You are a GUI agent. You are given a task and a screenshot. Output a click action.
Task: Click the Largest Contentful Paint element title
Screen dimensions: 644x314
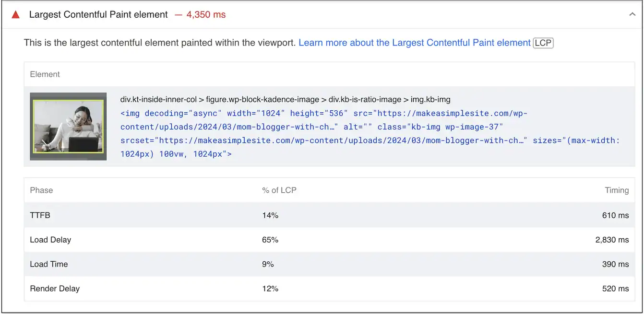tap(98, 15)
